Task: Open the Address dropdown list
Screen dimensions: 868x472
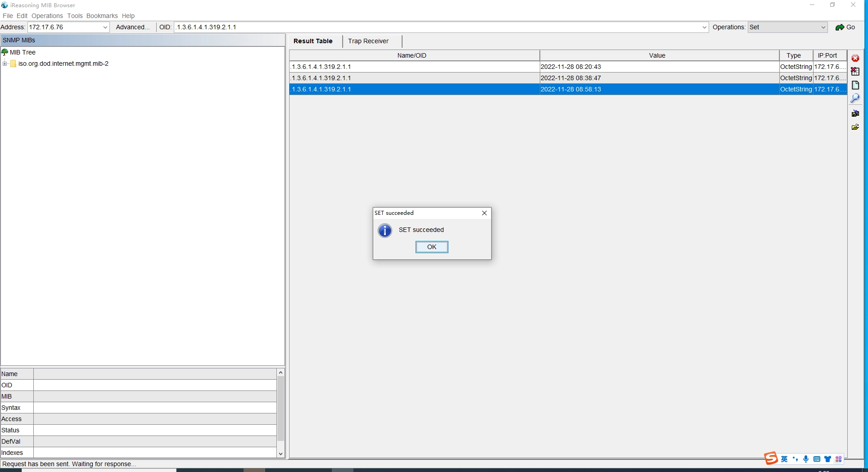Action: pos(105,27)
